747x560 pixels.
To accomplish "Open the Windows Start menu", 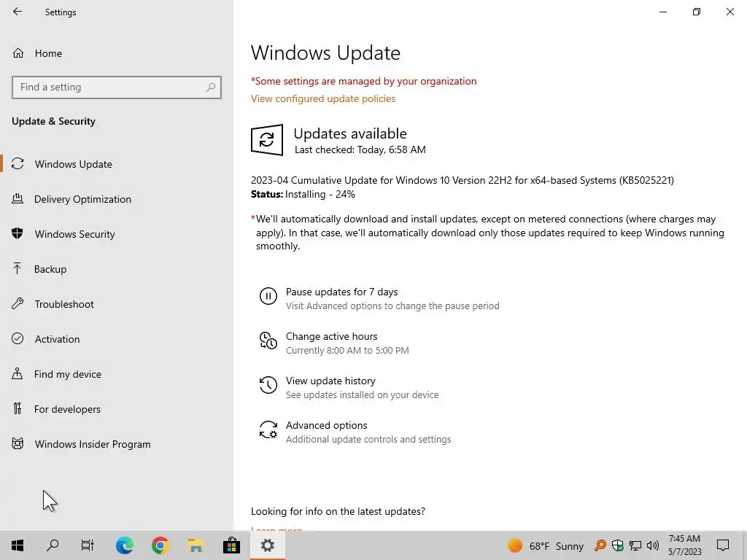I will [18, 545].
